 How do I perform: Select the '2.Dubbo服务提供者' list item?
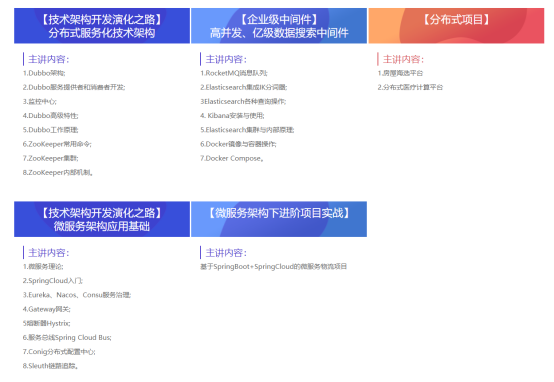pos(74,87)
